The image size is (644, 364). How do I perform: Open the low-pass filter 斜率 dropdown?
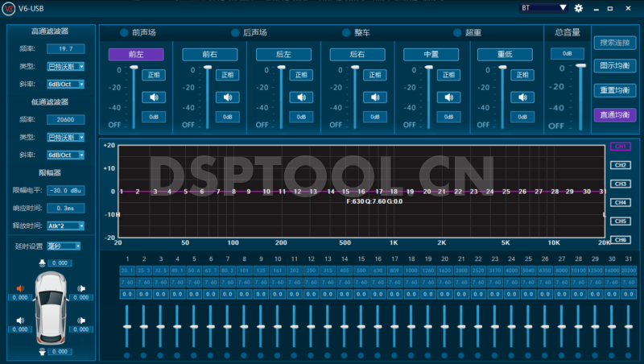pyautogui.click(x=65, y=155)
